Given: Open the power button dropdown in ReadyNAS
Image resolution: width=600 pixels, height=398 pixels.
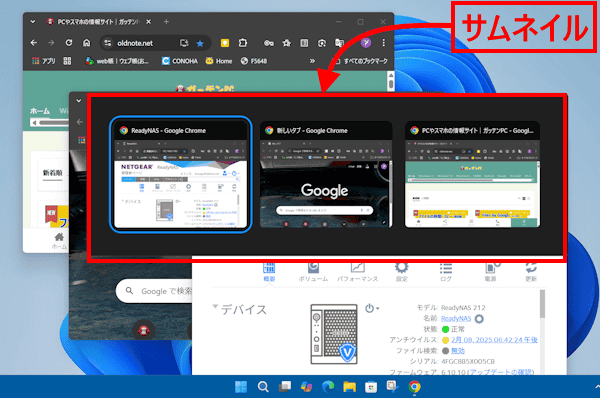Looking at the screenshot, I should (372, 308).
